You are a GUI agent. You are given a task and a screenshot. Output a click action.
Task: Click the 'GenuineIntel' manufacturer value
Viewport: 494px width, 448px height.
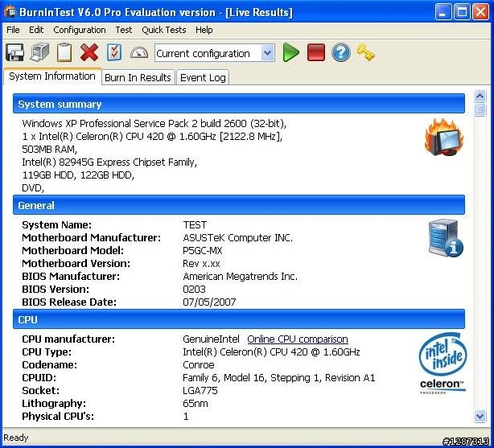[x=211, y=339]
